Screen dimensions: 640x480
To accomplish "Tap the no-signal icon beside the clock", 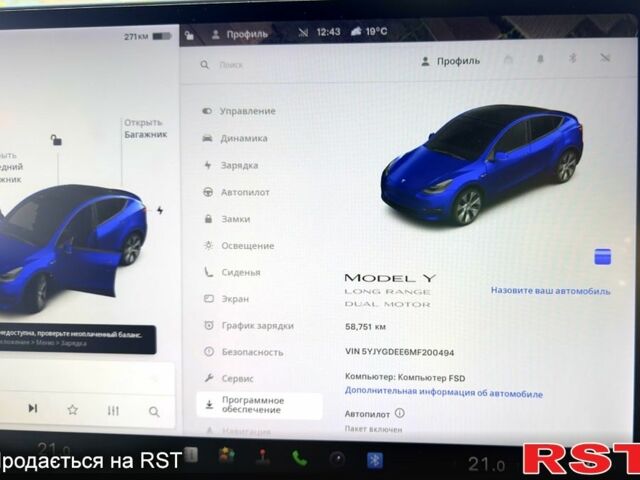I will coord(303,32).
